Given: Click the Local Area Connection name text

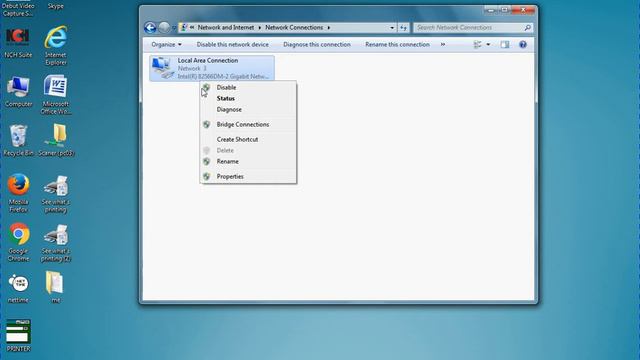Looking at the screenshot, I should point(208,60).
